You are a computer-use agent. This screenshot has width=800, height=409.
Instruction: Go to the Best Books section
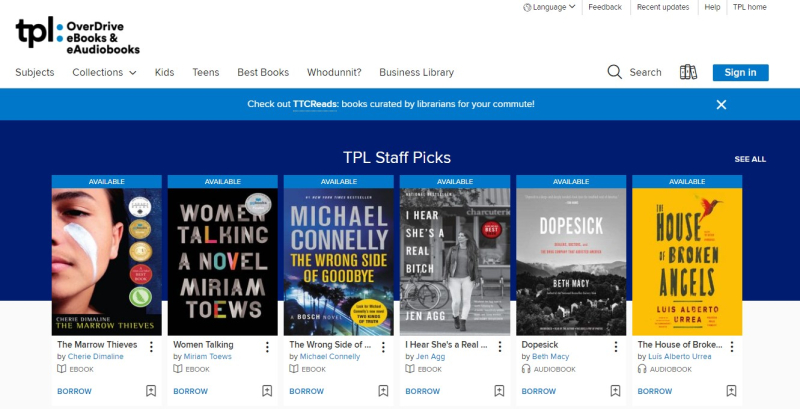point(263,72)
